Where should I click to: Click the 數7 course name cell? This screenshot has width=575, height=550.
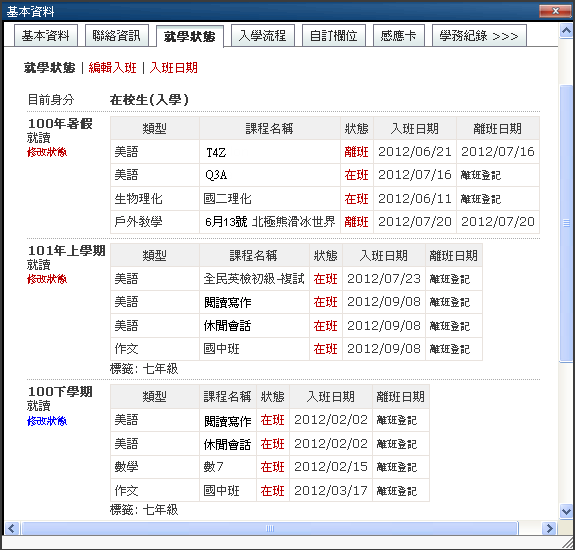coord(228,467)
